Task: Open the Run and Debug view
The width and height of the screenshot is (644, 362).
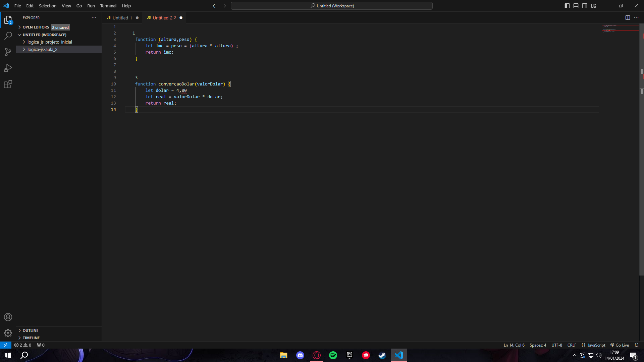Action: (8, 68)
